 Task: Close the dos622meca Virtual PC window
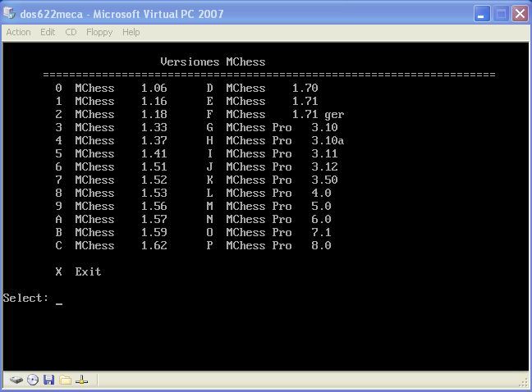pyautogui.click(x=520, y=14)
